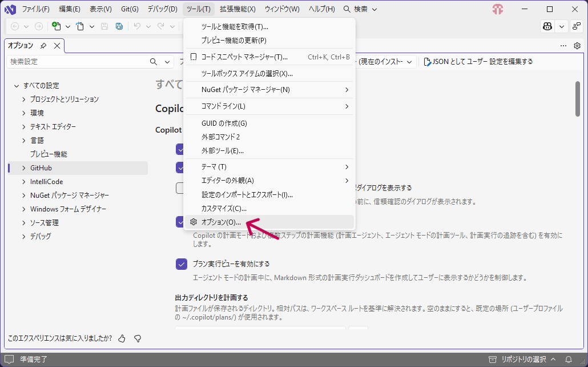
Task: Select 外部コマンド 2 menu item
Action: click(269, 137)
